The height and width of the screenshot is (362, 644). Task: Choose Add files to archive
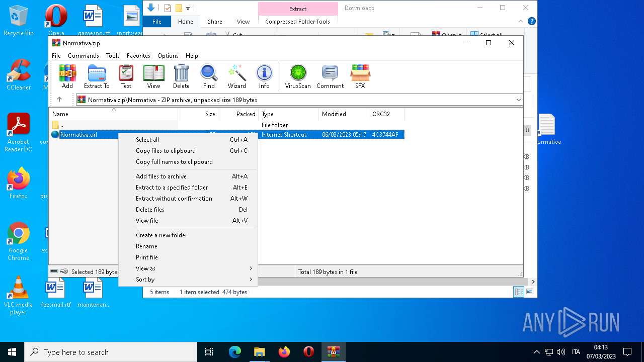188,176
